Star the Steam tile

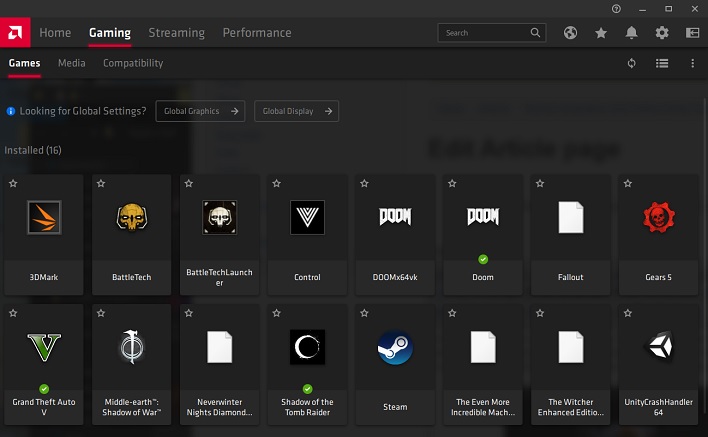pos(364,313)
